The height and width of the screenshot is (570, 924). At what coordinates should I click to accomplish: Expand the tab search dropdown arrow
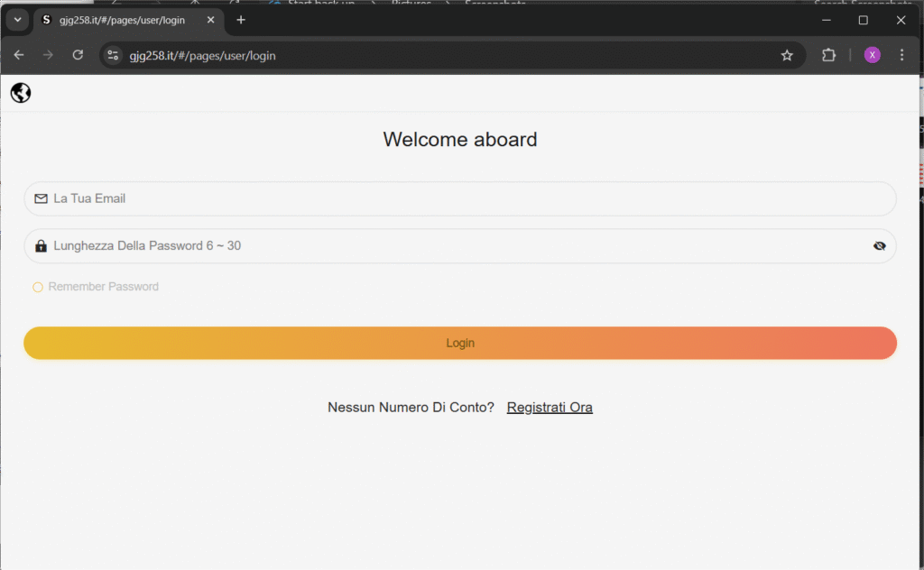point(17,20)
